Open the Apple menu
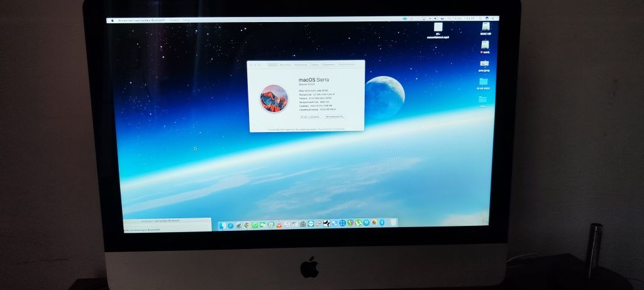644x290 pixels. pyautogui.click(x=113, y=20)
